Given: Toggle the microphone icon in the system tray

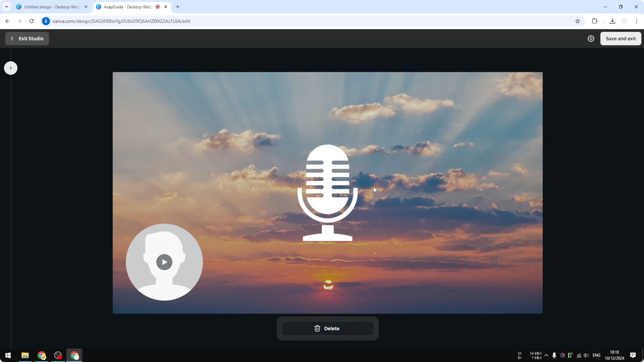Looking at the screenshot, I should (554, 355).
